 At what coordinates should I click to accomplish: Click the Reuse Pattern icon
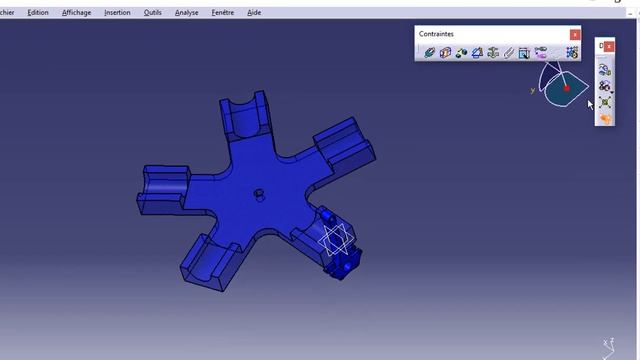572,53
